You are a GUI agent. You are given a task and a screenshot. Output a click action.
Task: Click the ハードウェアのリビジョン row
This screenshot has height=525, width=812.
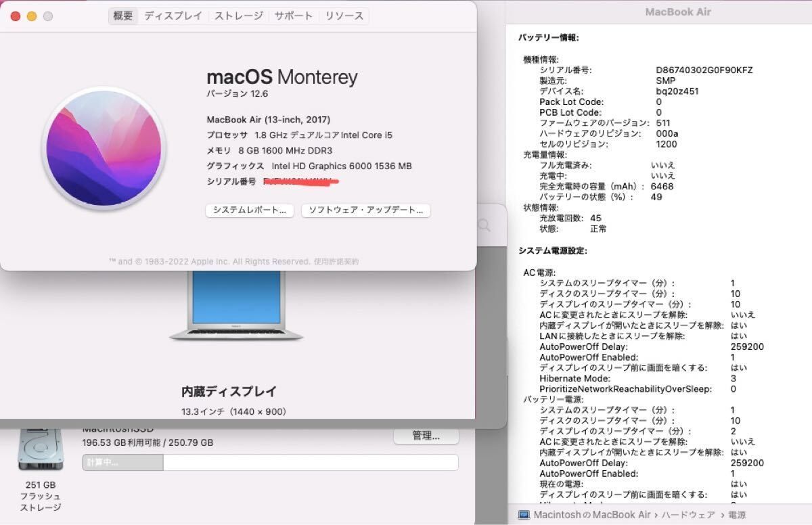click(608, 134)
